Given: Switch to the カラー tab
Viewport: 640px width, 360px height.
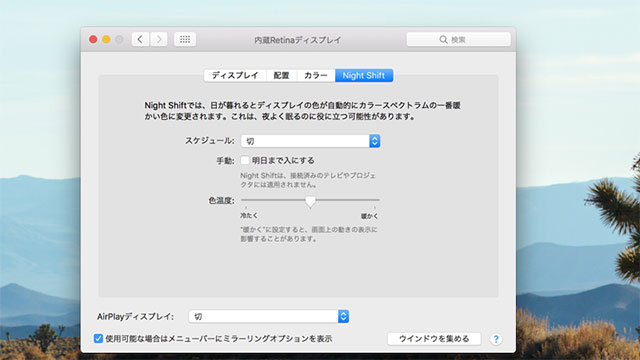Looking at the screenshot, I should [316, 76].
